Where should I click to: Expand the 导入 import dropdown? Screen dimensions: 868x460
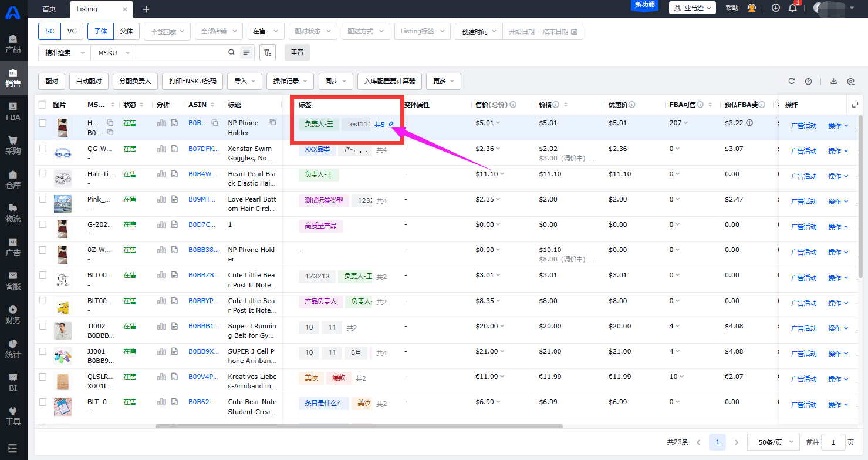(x=245, y=81)
